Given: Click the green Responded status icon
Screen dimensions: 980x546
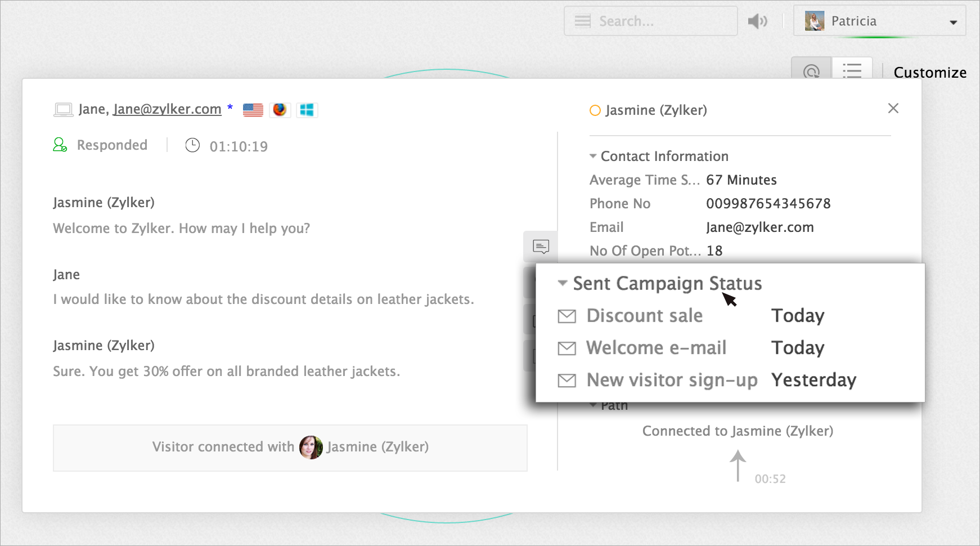Looking at the screenshot, I should (x=60, y=145).
